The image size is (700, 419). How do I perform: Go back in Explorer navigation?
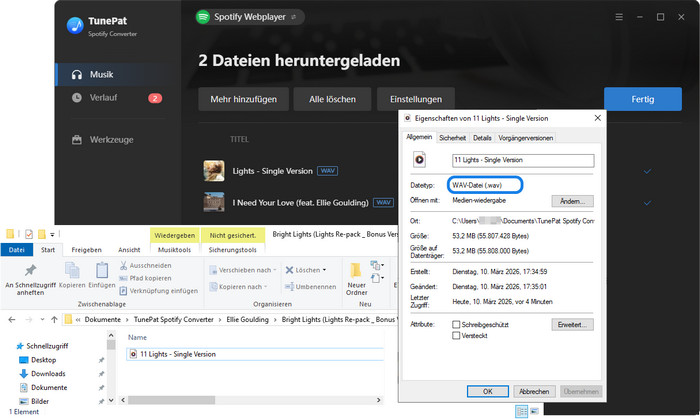coord(12,319)
